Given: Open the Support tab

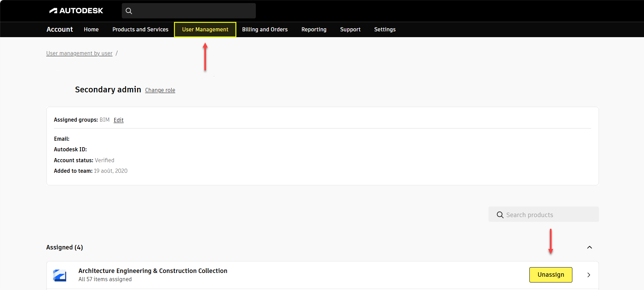Looking at the screenshot, I should pyautogui.click(x=350, y=29).
